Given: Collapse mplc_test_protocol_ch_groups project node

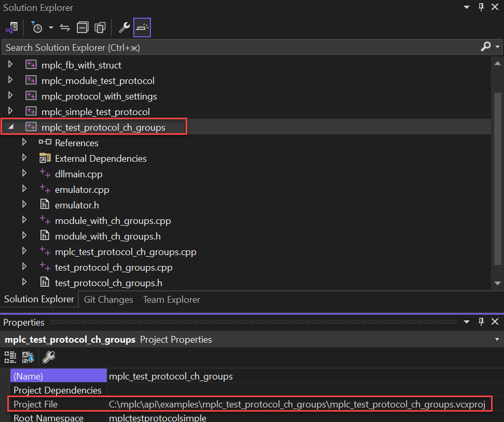Looking at the screenshot, I should [x=11, y=126].
